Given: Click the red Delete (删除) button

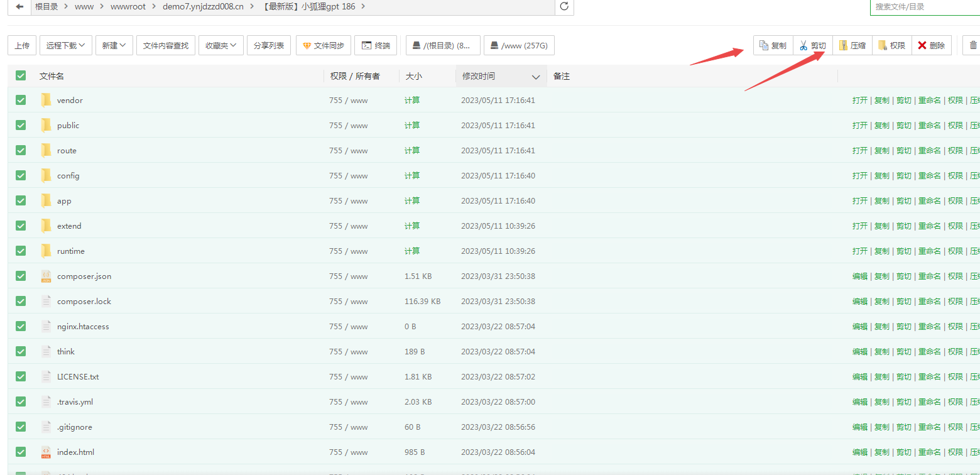Looking at the screenshot, I should (931, 45).
